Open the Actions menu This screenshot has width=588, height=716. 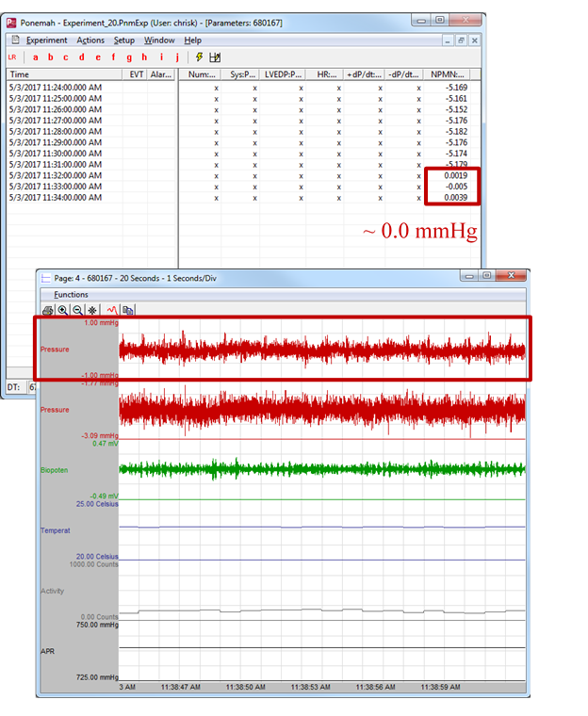click(90, 41)
